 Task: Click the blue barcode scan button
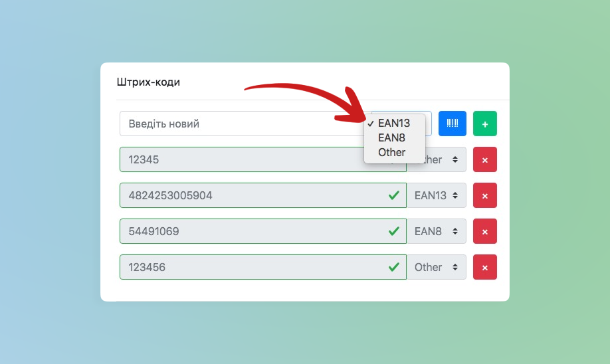tap(452, 124)
